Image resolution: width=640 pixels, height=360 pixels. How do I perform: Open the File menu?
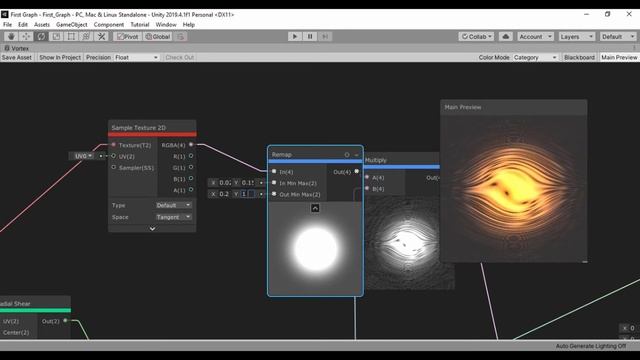pyautogui.click(x=7, y=24)
